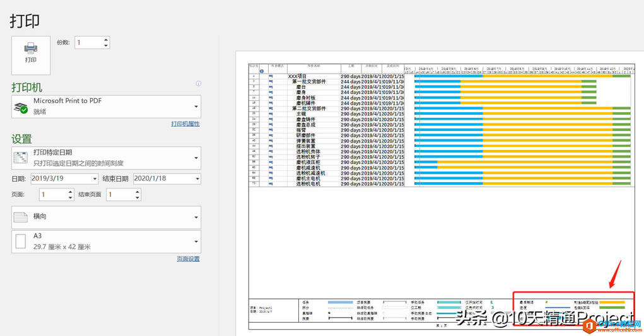Increase 结束页面 value with up arrow
644x336 pixels.
137,192
